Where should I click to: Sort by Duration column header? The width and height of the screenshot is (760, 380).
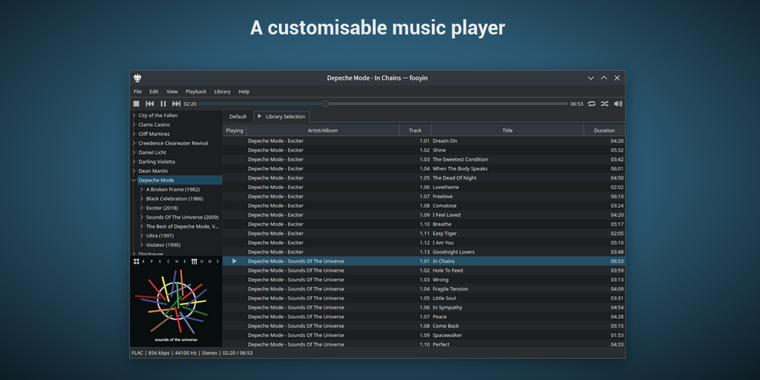click(604, 130)
